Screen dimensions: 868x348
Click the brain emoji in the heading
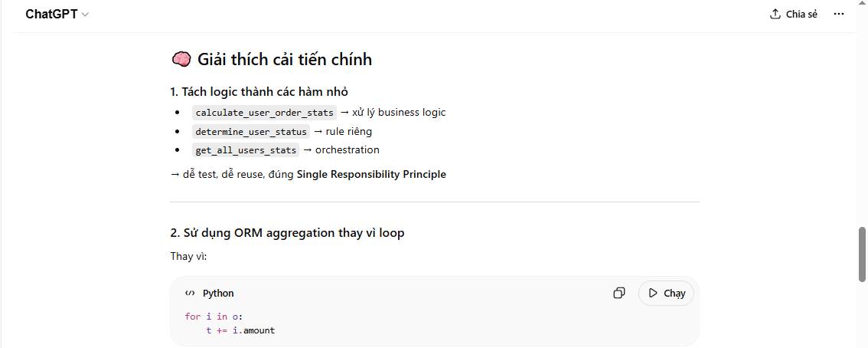tap(181, 59)
